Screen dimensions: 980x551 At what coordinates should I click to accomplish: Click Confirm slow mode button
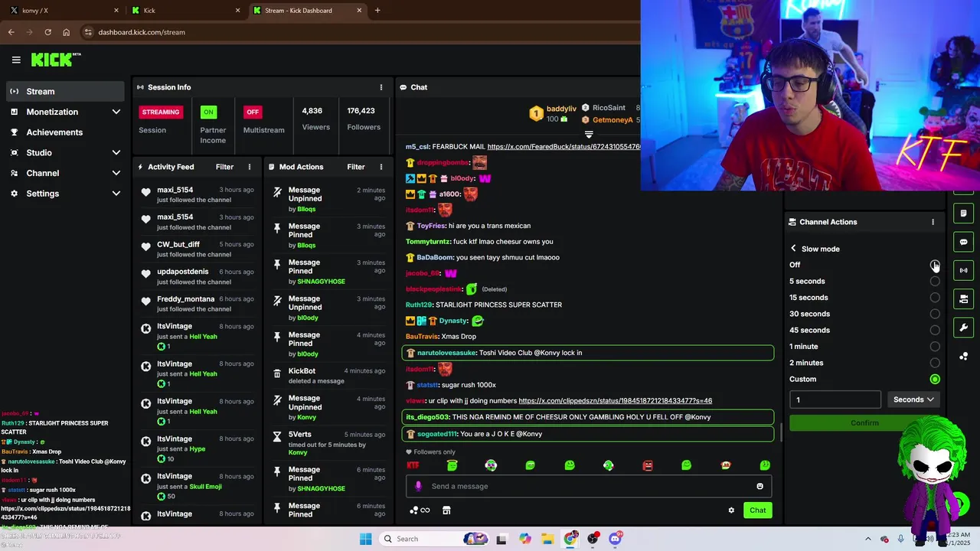864,423
